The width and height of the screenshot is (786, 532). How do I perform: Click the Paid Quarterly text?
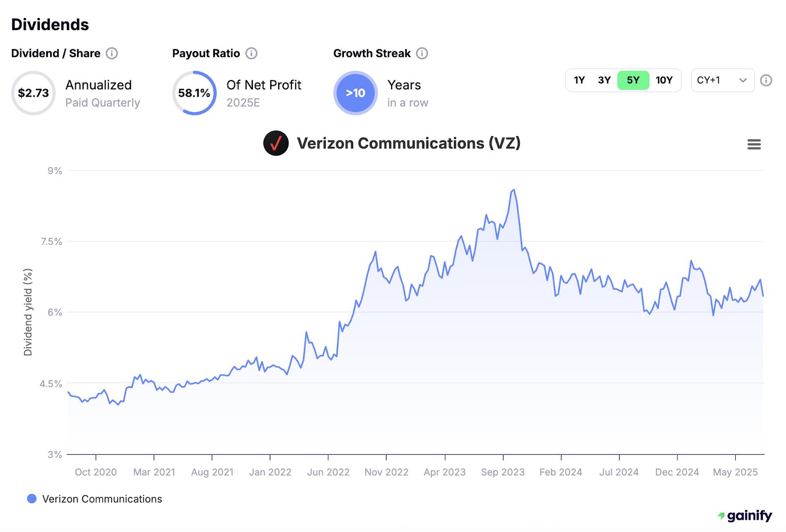tap(103, 103)
